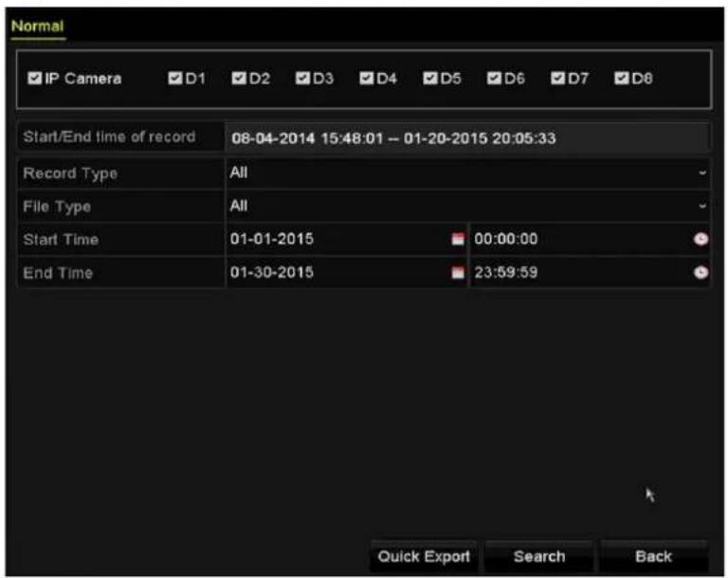Toggle the IP Camera checkbox
Image resolution: width=728 pixels, height=578 pixels.
[35, 78]
